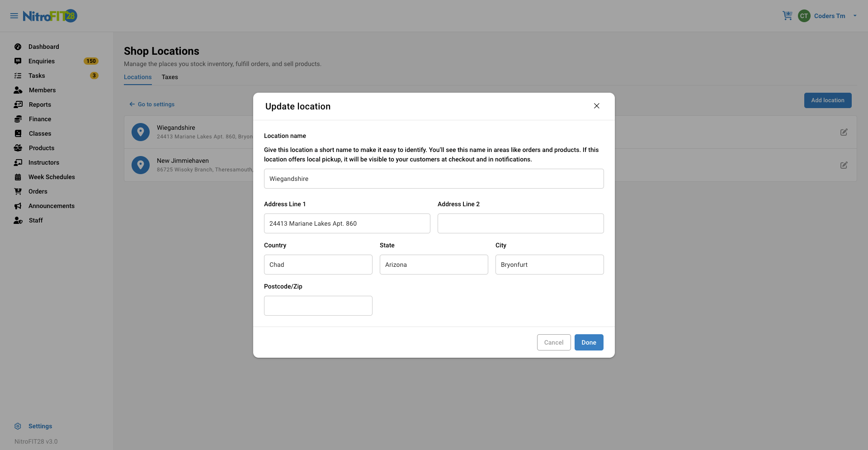Click the Enquiries chat icon in sidebar
Image resolution: width=868 pixels, height=450 pixels.
18,61
